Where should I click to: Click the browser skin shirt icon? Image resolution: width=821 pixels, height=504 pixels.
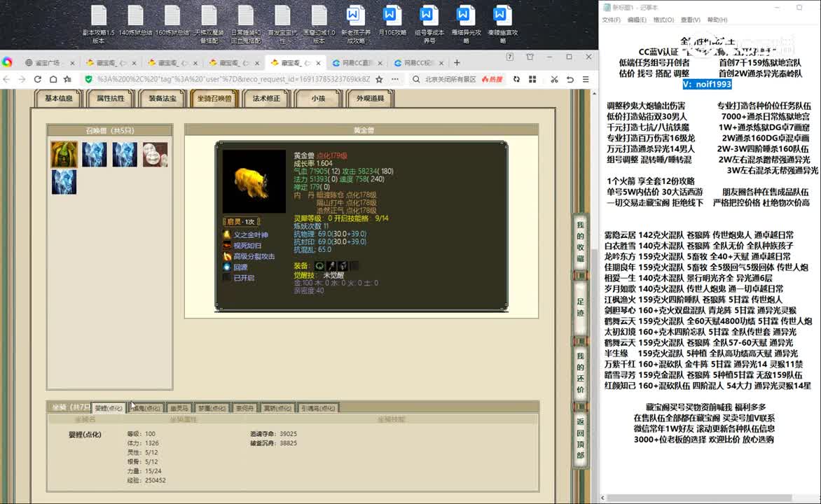pos(530,57)
